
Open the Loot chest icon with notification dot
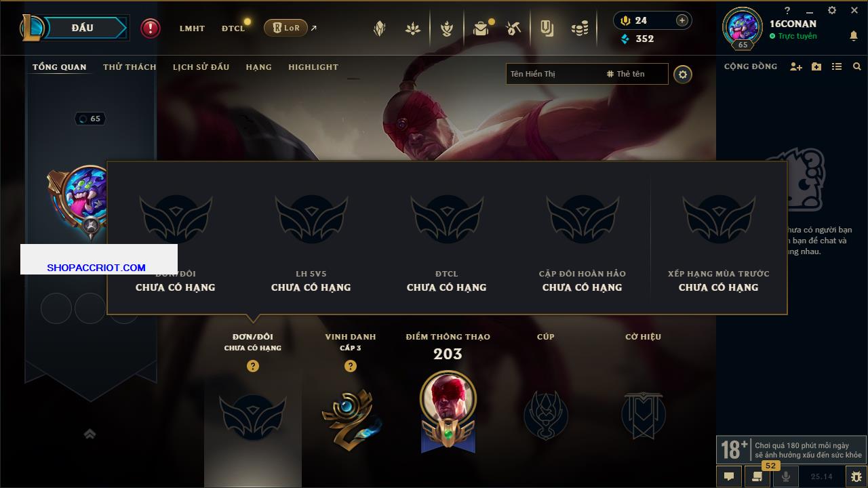[x=481, y=28]
